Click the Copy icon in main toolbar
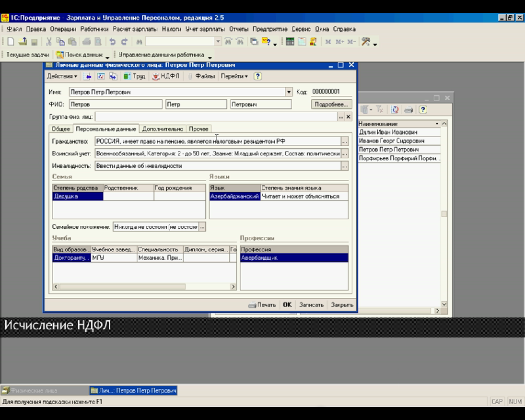525x420 pixels. coord(60,41)
